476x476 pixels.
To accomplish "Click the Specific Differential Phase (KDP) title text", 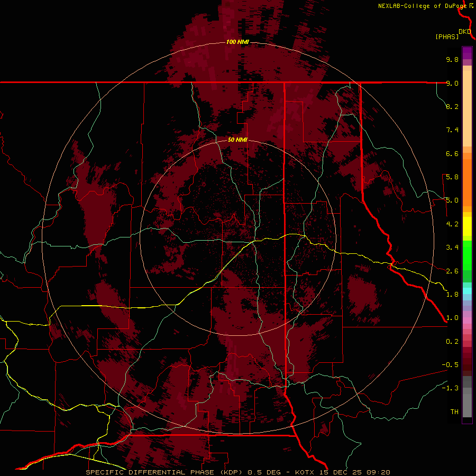I will point(165,472).
